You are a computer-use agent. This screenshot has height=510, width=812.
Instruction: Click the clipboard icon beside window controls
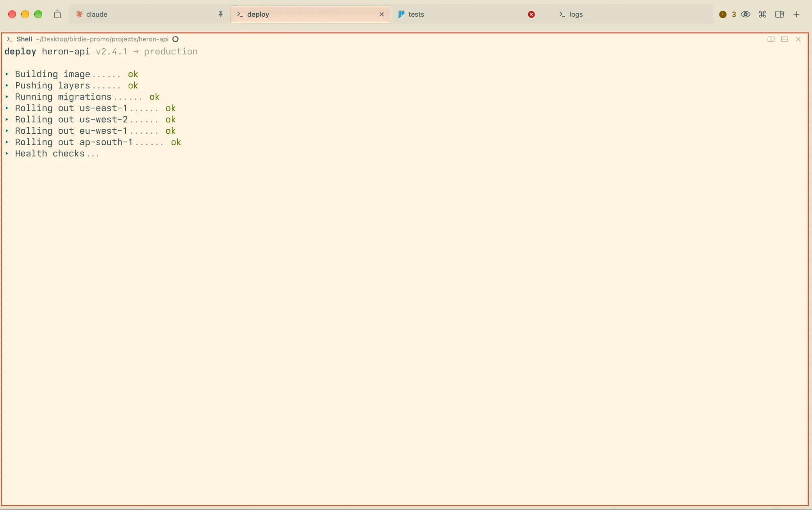pyautogui.click(x=57, y=14)
